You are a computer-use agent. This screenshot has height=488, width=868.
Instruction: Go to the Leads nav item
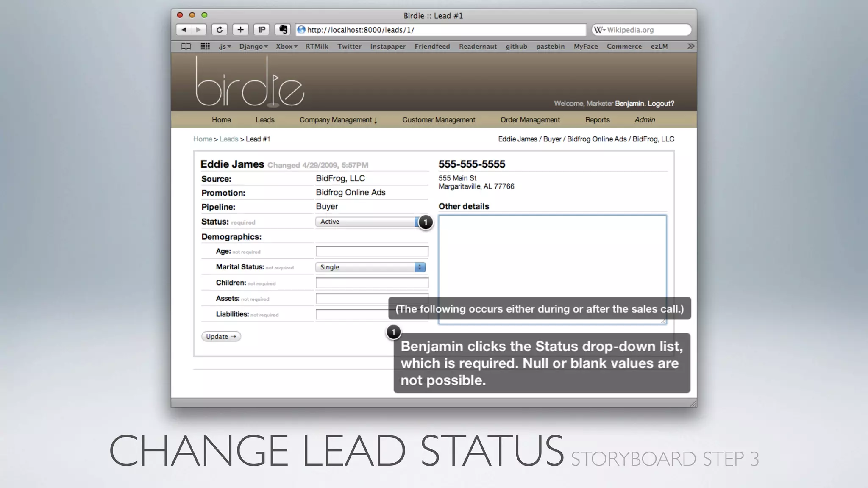[265, 120]
